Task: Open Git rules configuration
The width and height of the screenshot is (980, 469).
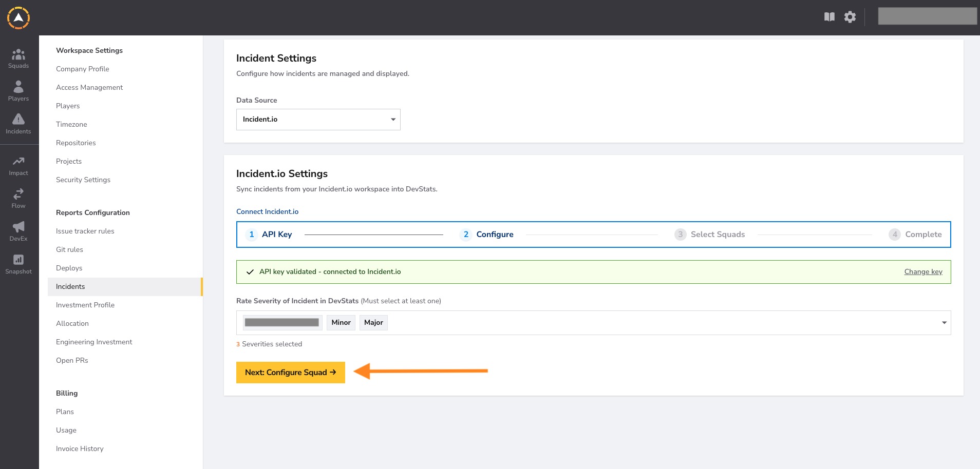Action: tap(69, 249)
